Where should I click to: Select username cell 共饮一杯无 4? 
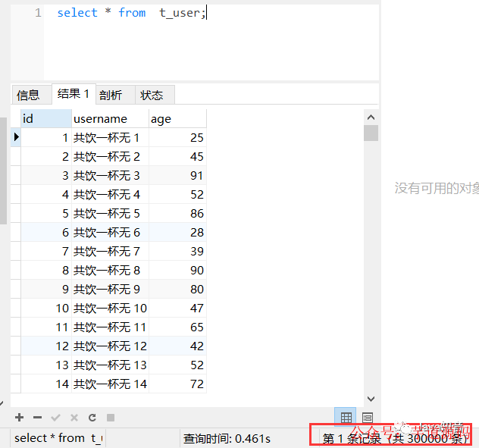pyautogui.click(x=110, y=194)
